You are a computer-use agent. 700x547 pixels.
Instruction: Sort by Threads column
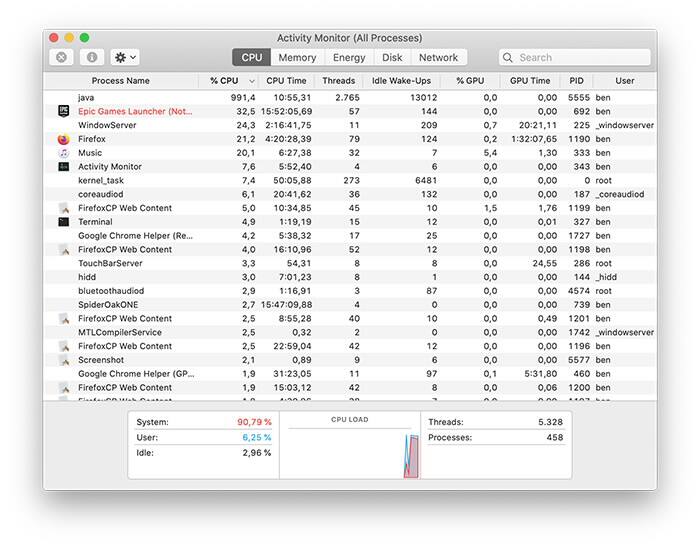(338, 81)
